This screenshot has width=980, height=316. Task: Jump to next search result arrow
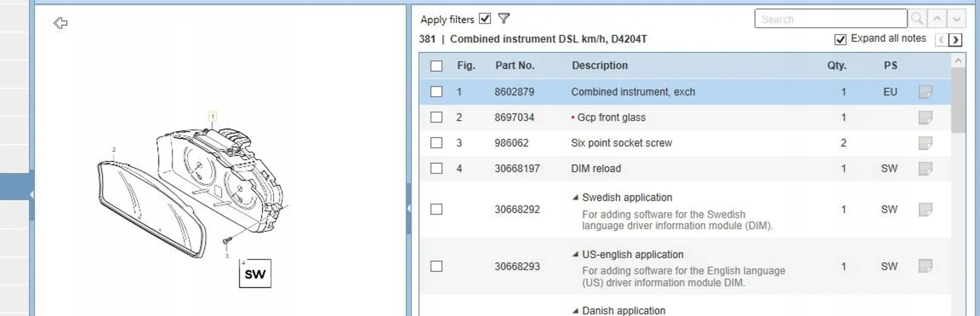pos(956,18)
